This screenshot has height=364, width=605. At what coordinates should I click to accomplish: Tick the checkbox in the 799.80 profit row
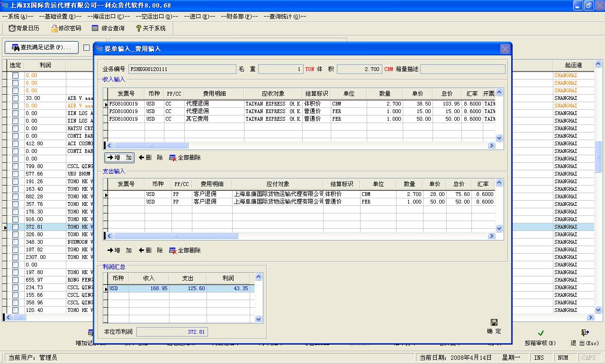coord(16,166)
